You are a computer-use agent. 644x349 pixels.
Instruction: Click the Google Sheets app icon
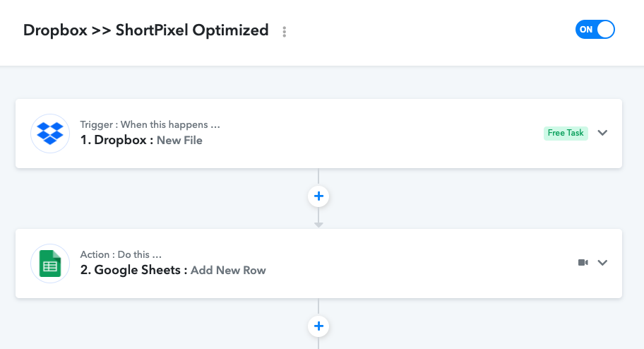[50, 264]
